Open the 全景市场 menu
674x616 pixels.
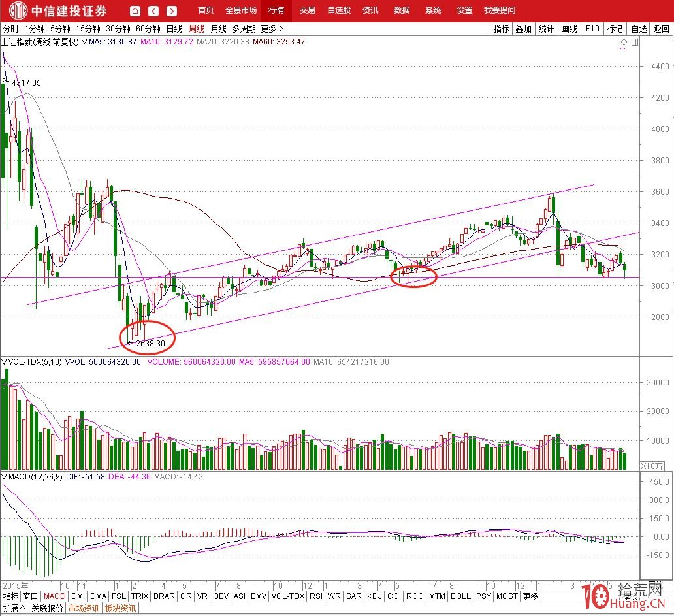241,10
